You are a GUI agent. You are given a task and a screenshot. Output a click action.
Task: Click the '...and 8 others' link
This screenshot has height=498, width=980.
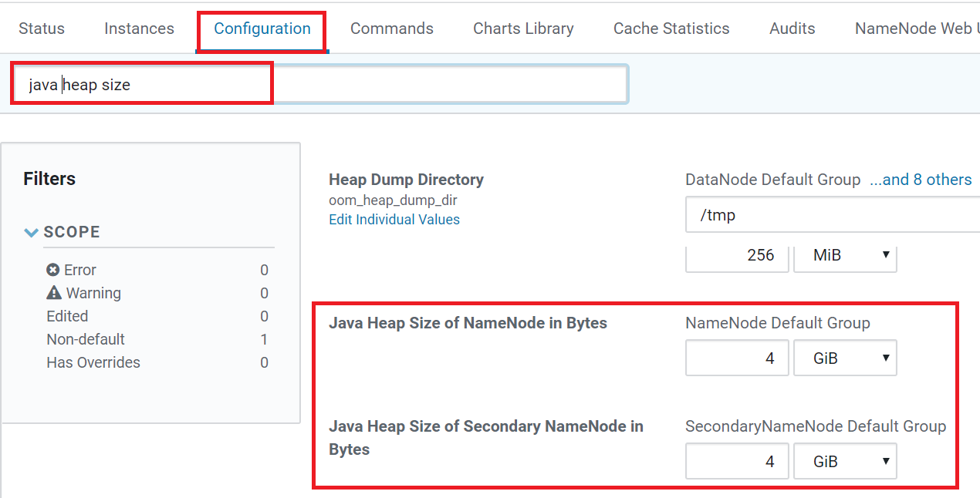[921, 180]
